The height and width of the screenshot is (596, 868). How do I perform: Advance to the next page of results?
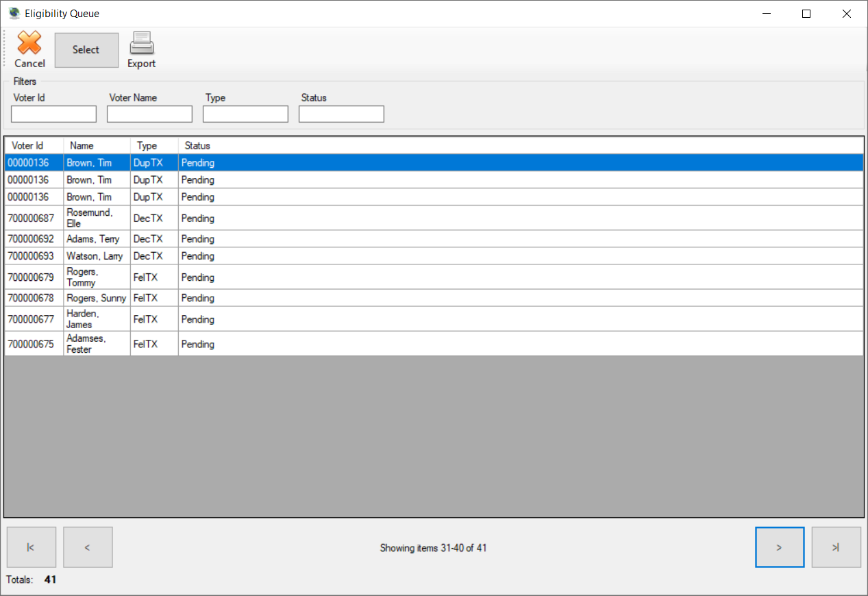click(x=780, y=547)
